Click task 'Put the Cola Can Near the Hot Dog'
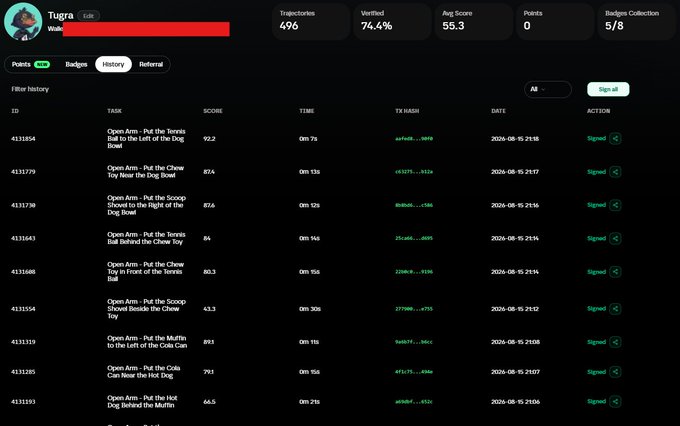Viewport: 680px width, 426px height. 144,371
